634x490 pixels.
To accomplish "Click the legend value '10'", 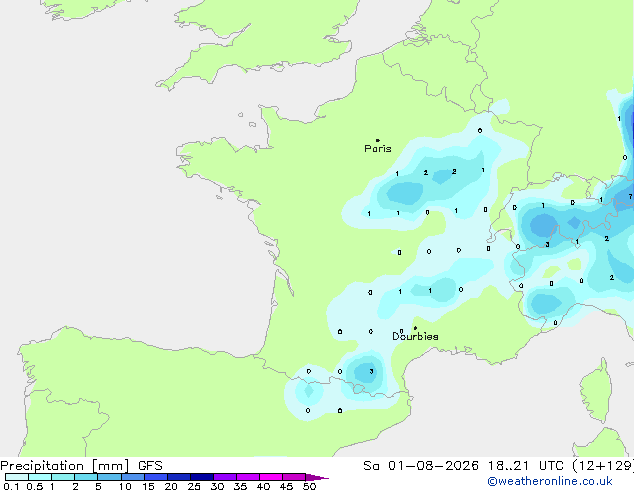I will [125, 486].
